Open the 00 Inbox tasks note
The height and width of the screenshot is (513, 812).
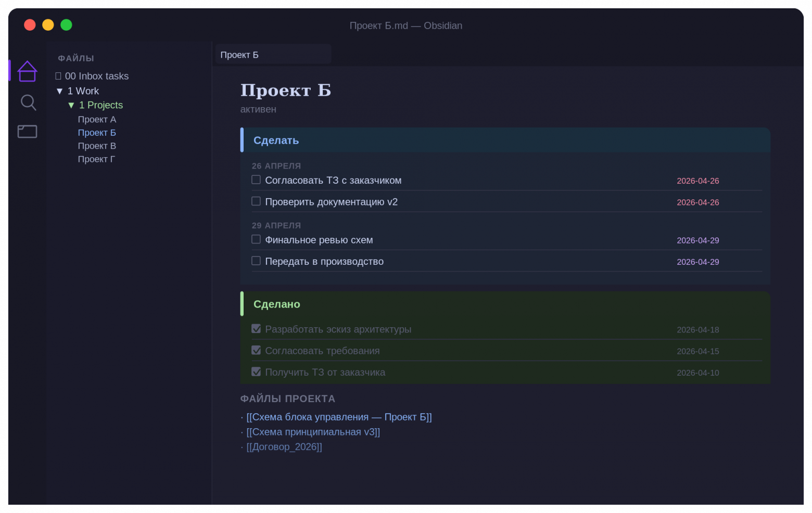(96, 75)
